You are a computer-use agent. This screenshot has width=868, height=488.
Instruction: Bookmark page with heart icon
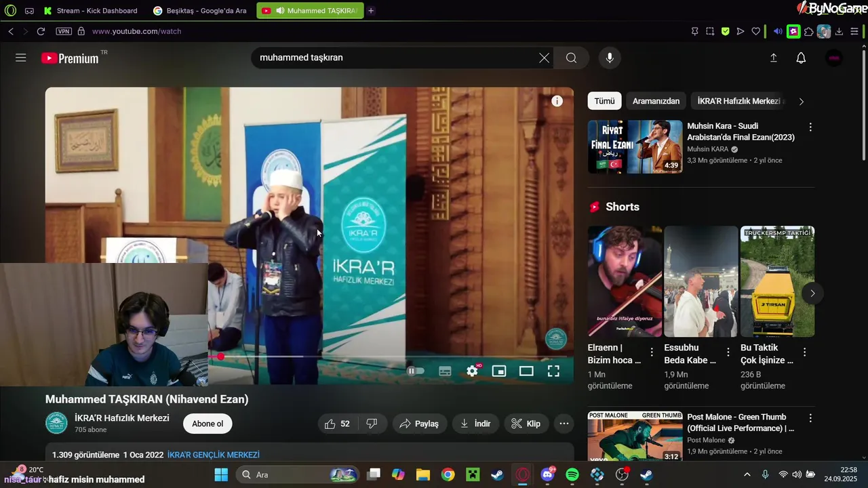point(756,31)
